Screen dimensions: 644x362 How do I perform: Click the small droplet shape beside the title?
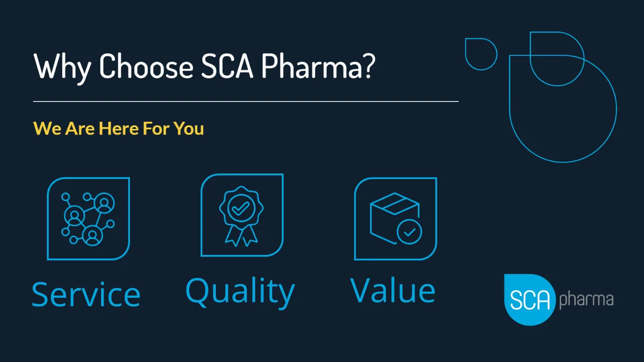479,53
